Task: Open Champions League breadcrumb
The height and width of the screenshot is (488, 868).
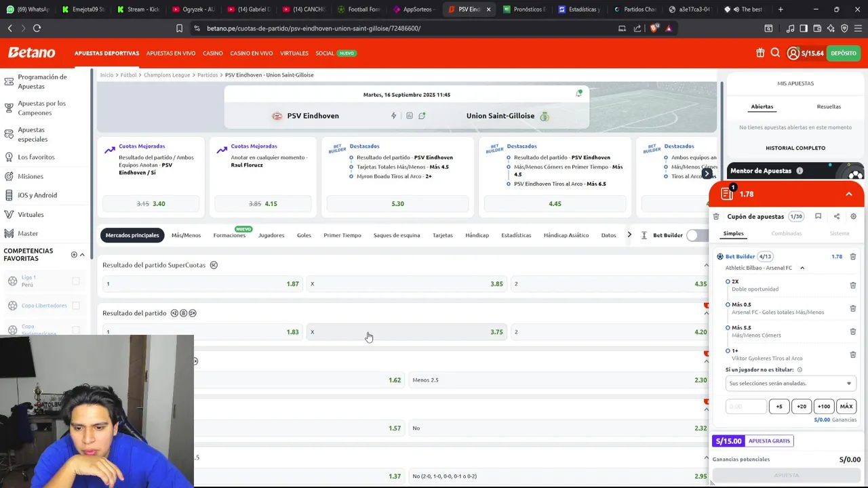Action: 167,75
